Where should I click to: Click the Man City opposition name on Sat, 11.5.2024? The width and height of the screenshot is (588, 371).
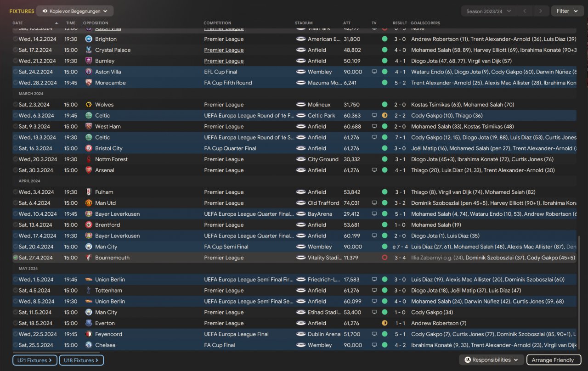(106, 313)
